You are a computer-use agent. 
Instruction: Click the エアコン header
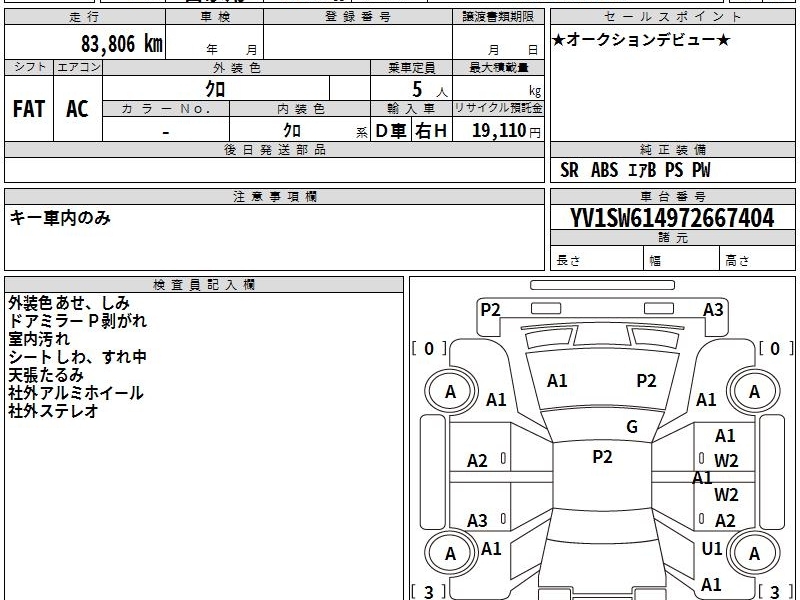point(78,67)
